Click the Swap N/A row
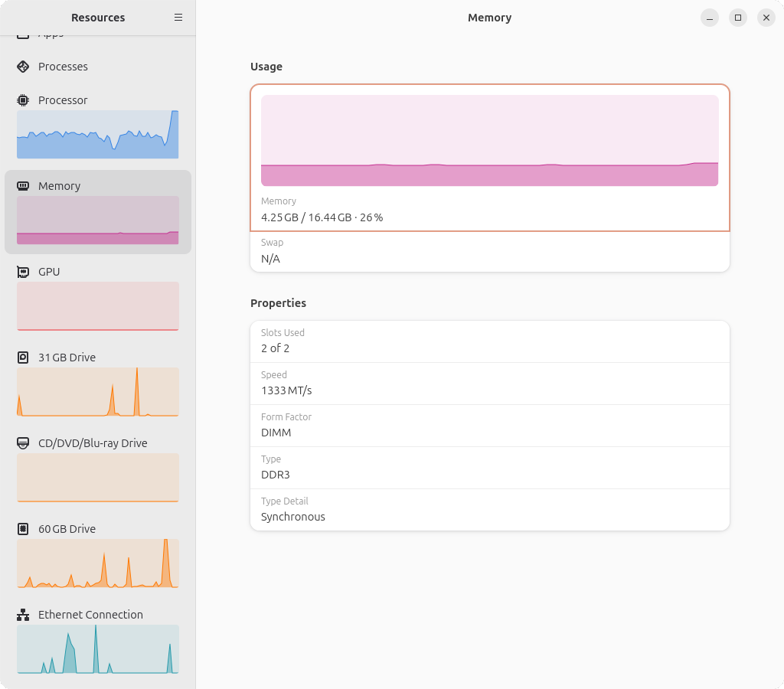This screenshot has height=689, width=784. click(x=490, y=252)
